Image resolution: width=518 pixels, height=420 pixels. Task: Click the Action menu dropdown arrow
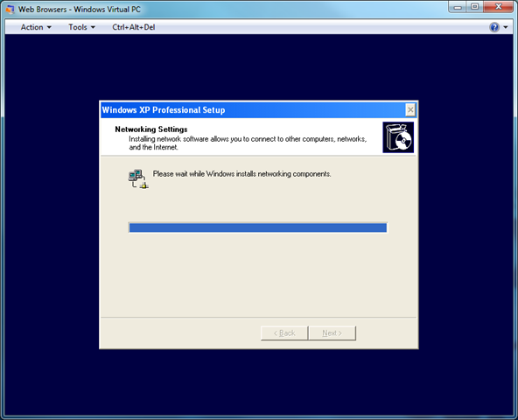click(x=49, y=27)
